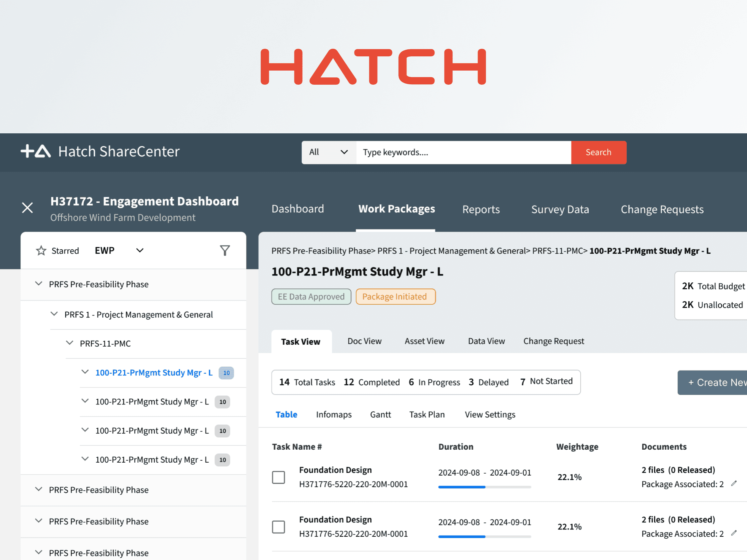
Task: Select PRFS-11-PMC in the sidebar tree
Action: [x=105, y=344]
